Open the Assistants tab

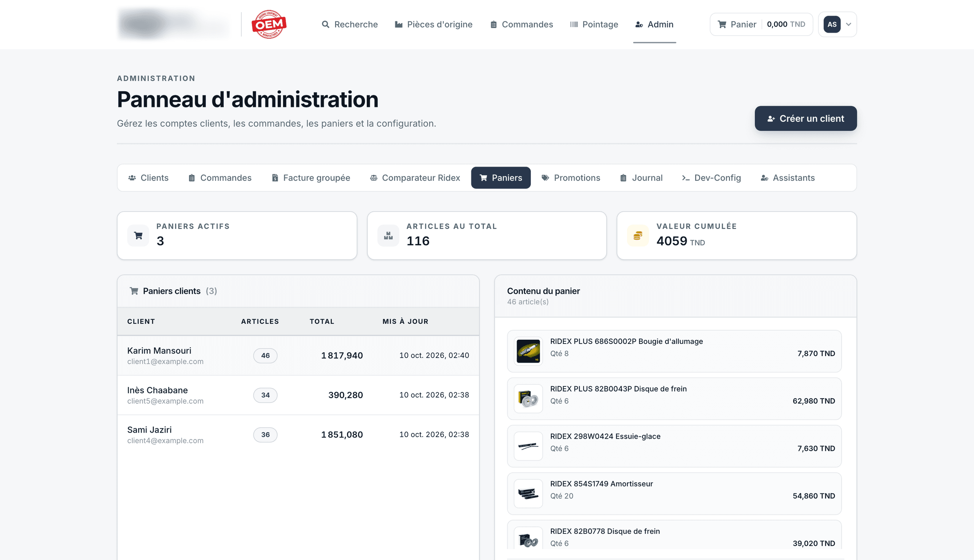(788, 178)
